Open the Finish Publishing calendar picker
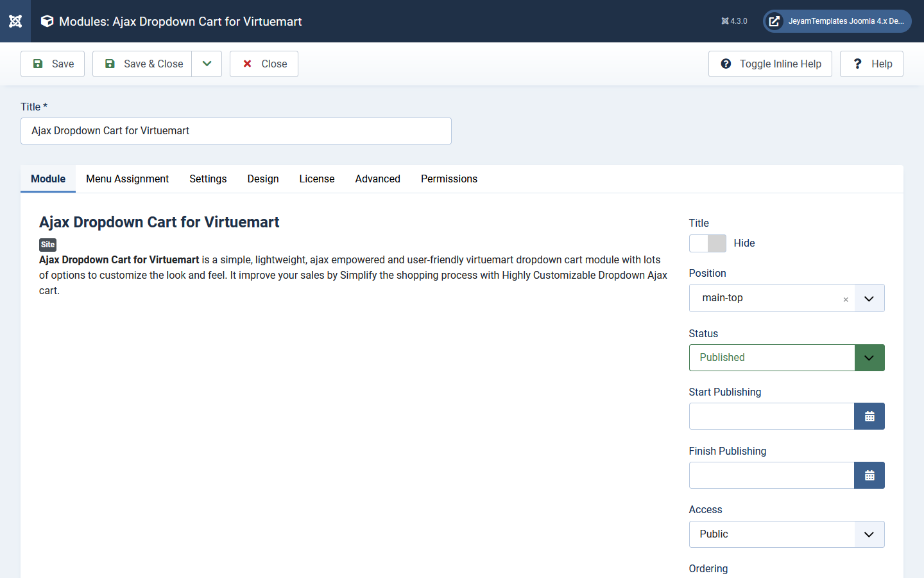 (869, 475)
